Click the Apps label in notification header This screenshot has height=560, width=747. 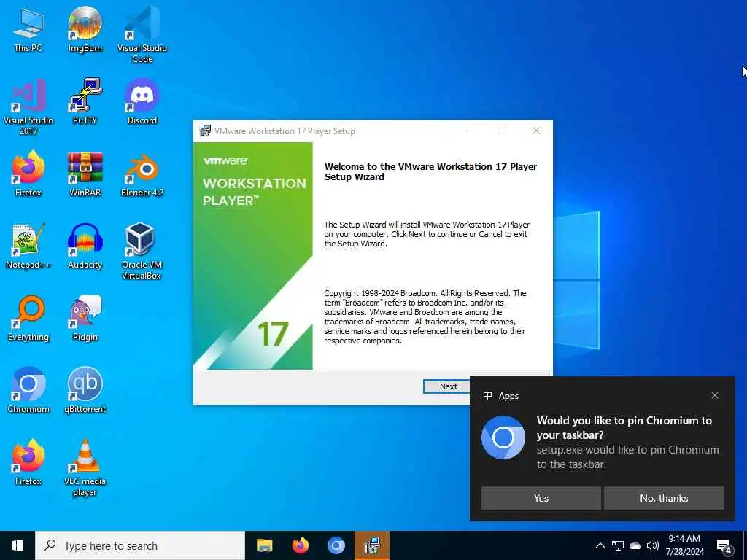click(x=508, y=396)
